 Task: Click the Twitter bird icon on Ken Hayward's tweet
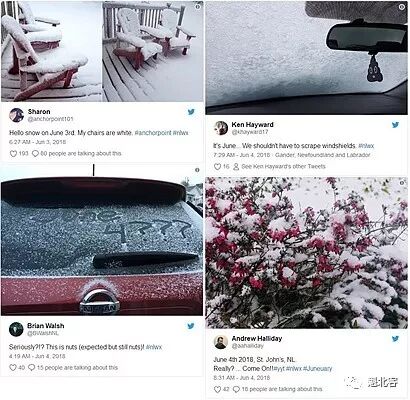pos(396,125)
